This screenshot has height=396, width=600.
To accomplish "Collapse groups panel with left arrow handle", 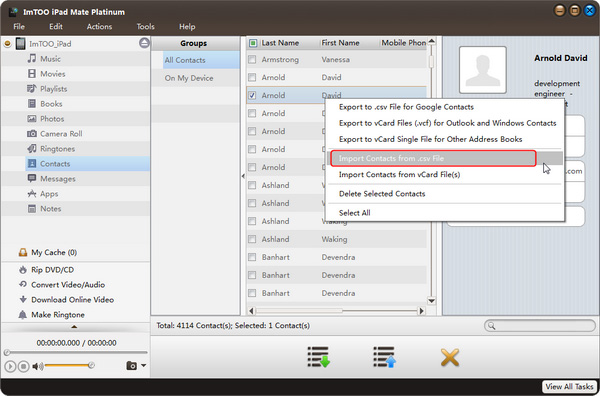I will coord(243,176).
